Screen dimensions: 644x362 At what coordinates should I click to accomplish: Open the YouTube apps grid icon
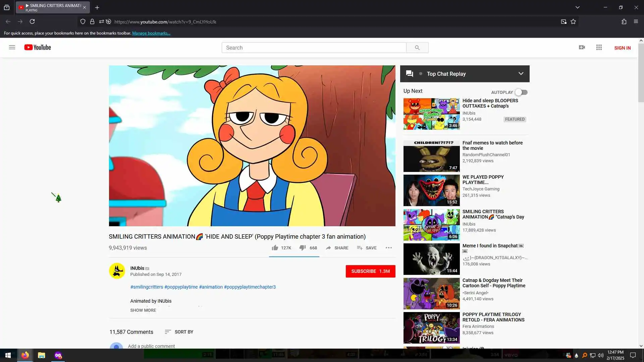click(599, 47)
